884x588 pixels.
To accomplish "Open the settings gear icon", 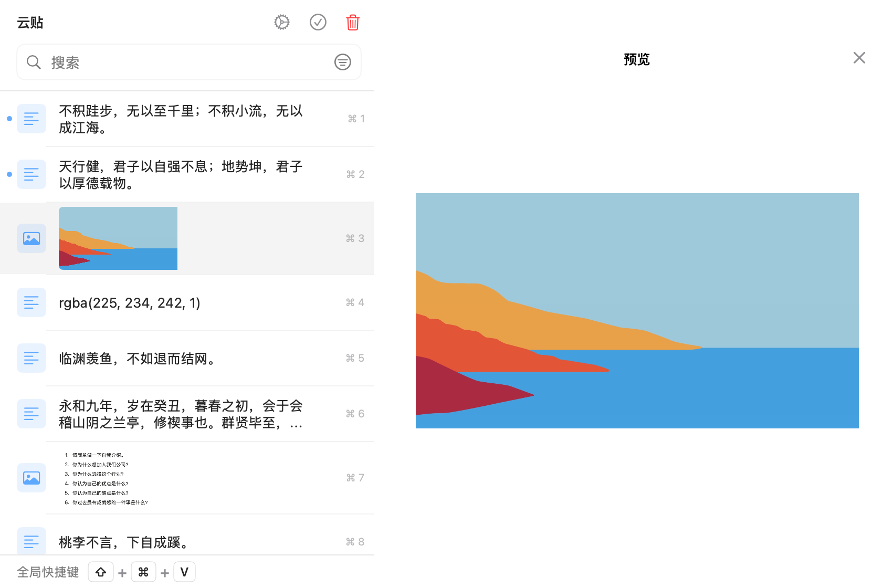I will (x=282, y=22).
